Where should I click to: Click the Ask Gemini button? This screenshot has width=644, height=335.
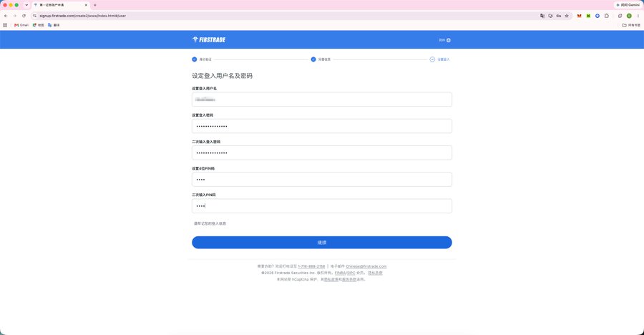click(x=628, y=5)
